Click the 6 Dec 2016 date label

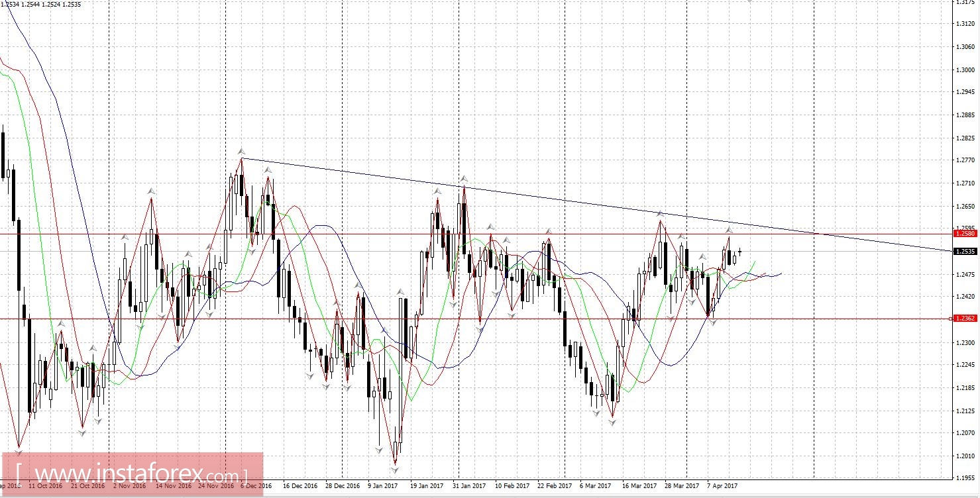(x=256, y=486)
